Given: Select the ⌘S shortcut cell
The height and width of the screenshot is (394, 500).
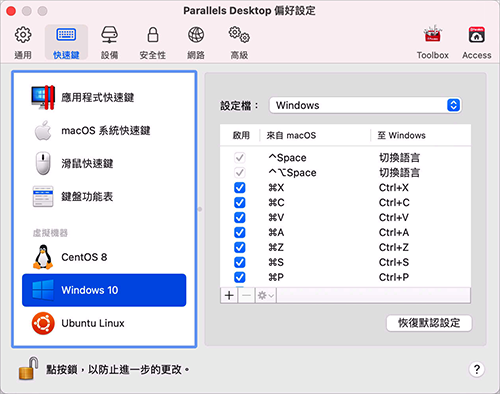Looking at the screenshot, I should point(276,263).
